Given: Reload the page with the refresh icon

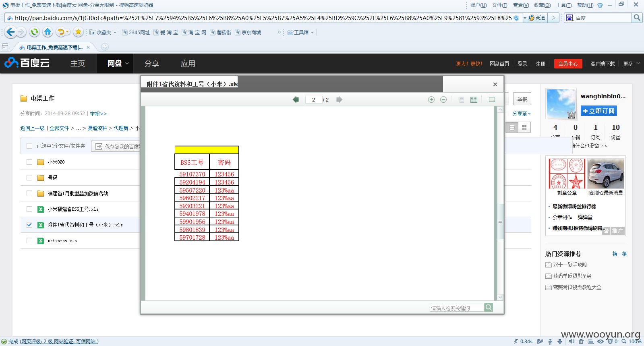Looking at the screenshot, I should coord(35,32).
